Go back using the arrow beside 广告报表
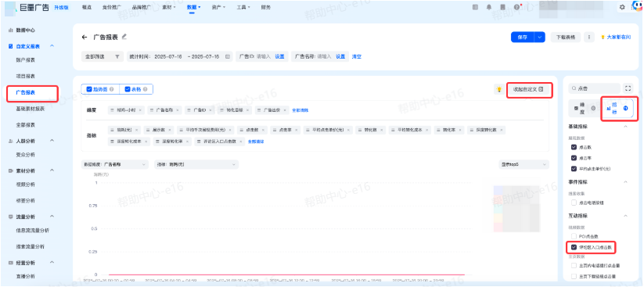Screen dimensions: 644x287 [85, 38]
